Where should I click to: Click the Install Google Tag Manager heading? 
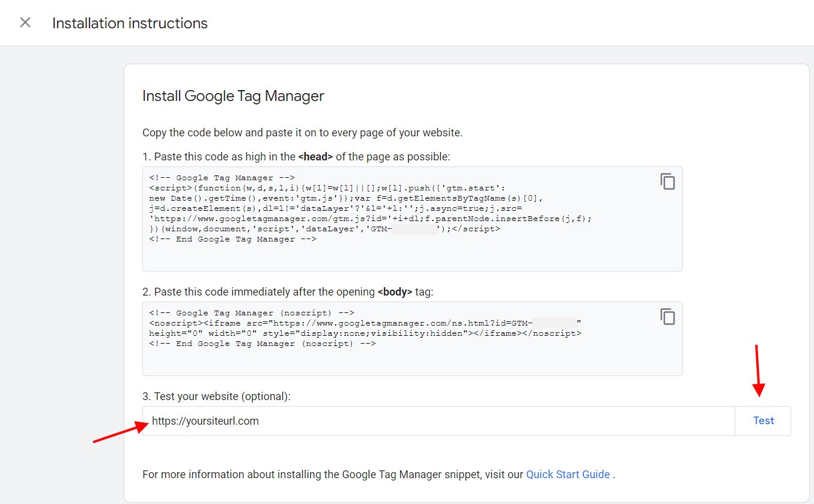pyautogui.click(x=233, y=96)
